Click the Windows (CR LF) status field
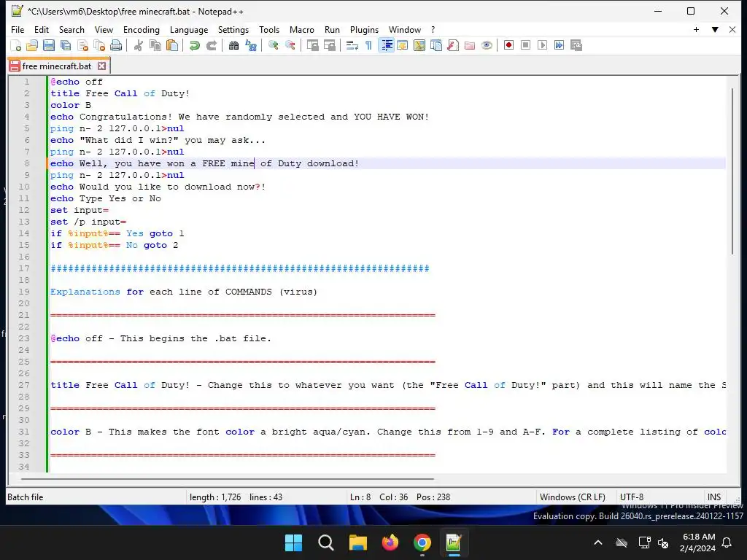The height and width of the screenshot is (560, 747). pyautogui.click(x=572, y=497)
